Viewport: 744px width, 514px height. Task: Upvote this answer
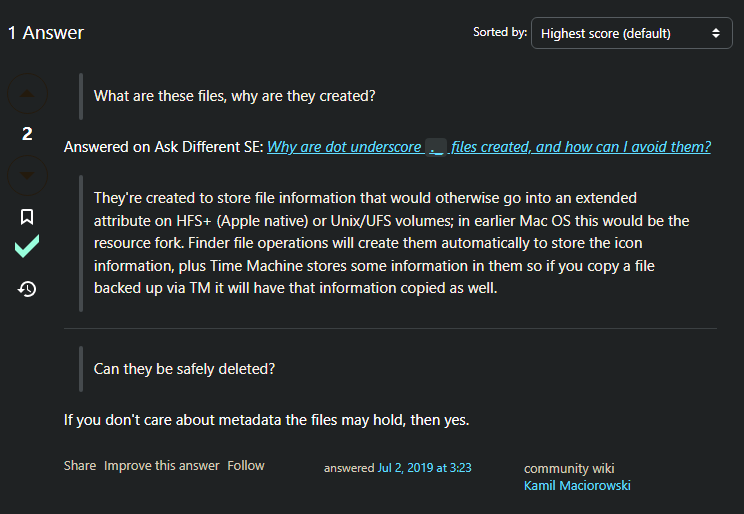(x=27, y=93)
